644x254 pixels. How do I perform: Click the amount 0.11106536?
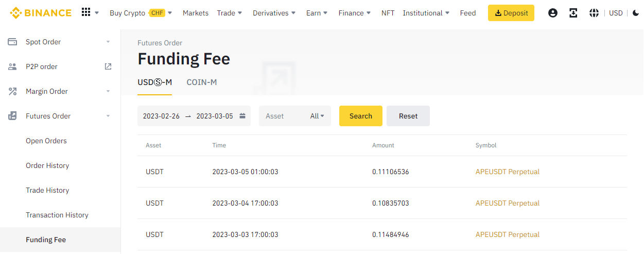tap(391, 172)
